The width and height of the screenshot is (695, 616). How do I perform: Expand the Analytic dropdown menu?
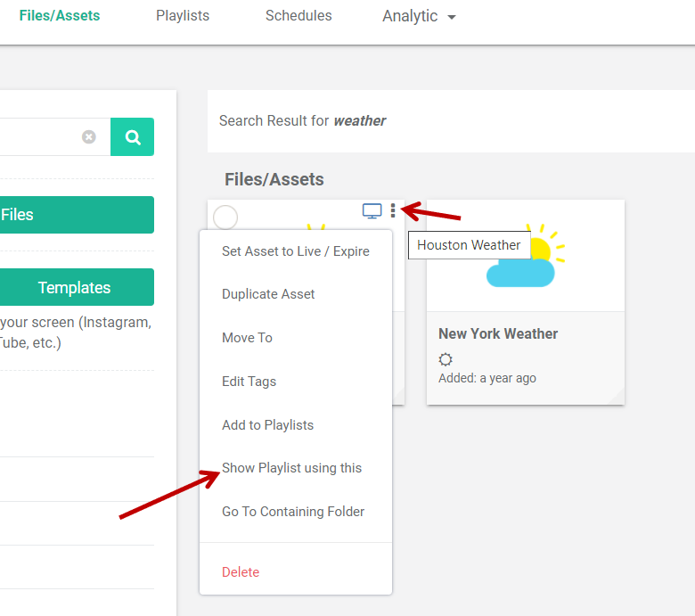(419, 16)
